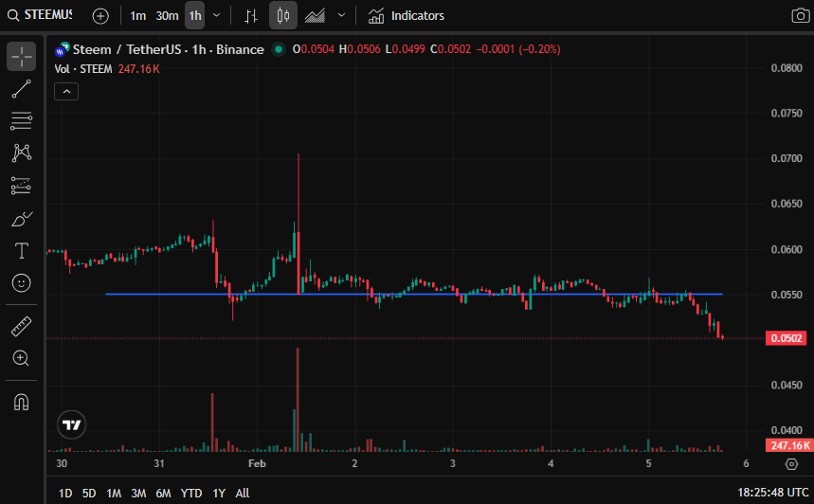Click the Steem / TetherUS symbol title
Screen dimensions: 814x504
point(168,49)
